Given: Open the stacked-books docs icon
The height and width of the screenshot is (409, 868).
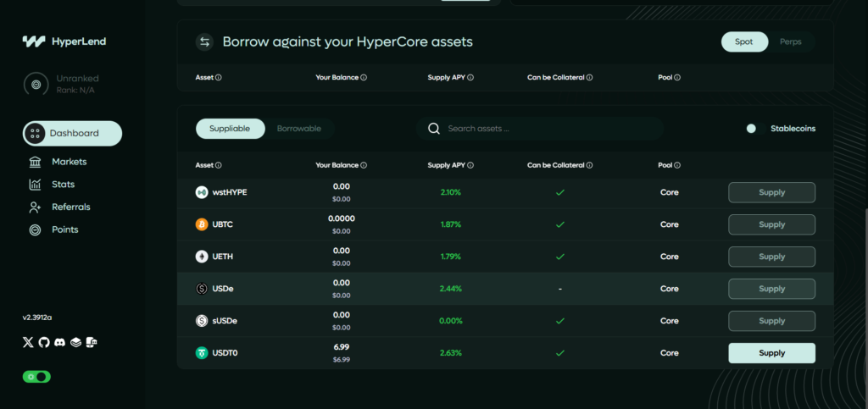Looking at the screenshot, I should tap(75, 343).
